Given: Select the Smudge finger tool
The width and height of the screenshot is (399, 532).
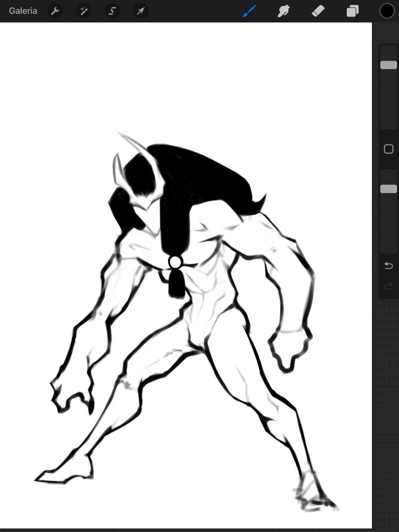Looking at the screenshot, I should click(x=284, y=11).
